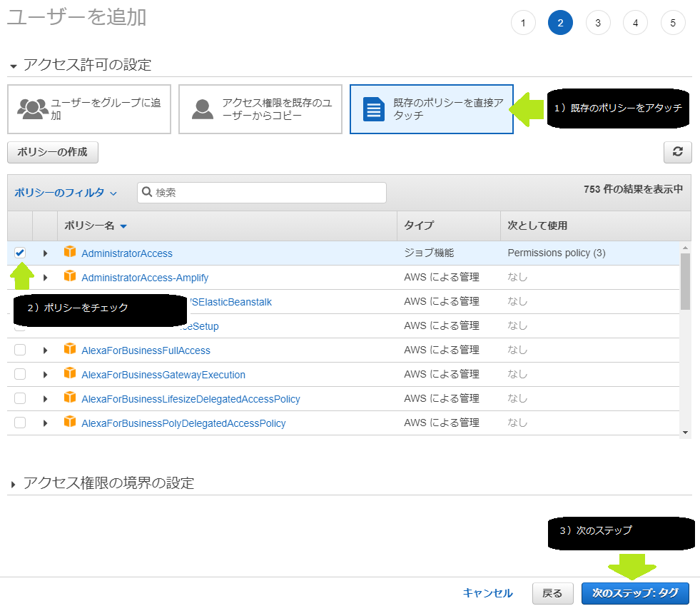This screenshot has width=700, height=606.
Task: Select アクセス権限を既存のユーザーからコピー option
Action: [x=260, y=109]
